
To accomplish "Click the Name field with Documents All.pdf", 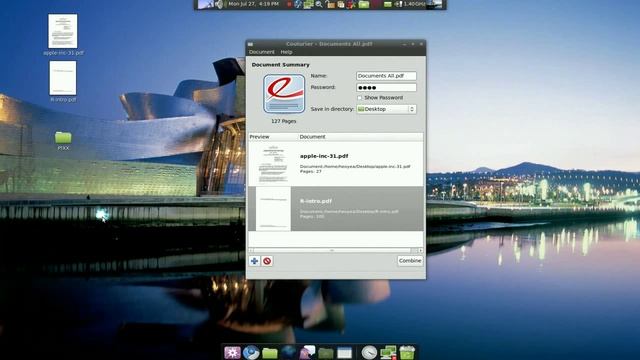I will tap(386, 76).
